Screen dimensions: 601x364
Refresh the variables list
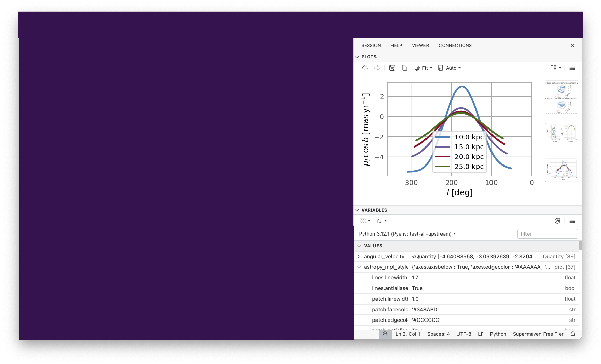[x=557, y=221]
